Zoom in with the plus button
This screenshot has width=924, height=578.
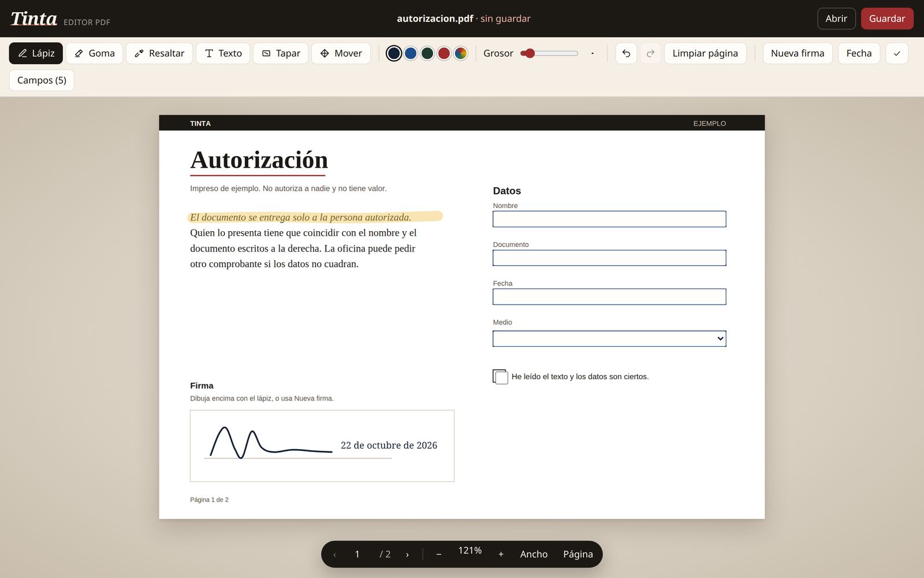coord(501,554)
